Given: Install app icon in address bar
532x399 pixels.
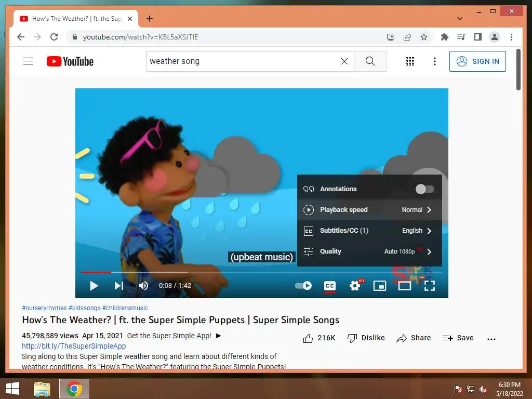Looking at the screenshot, I should [391, 37].
